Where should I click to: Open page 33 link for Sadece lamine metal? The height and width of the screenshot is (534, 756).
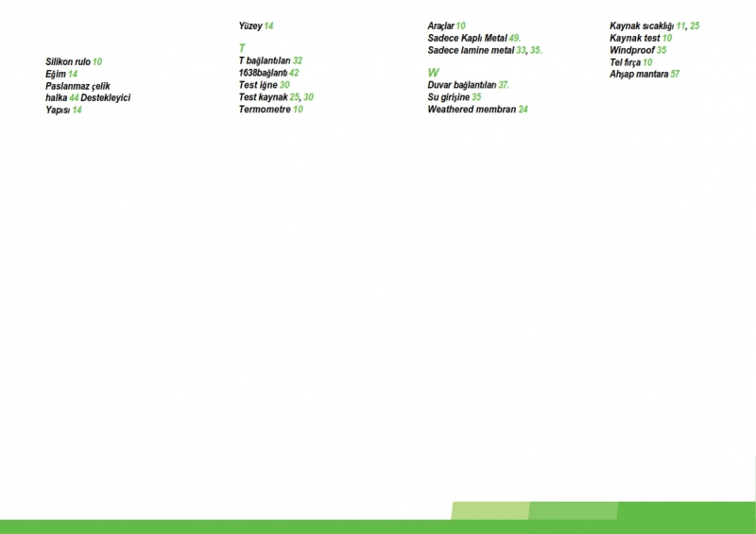click(x=521, y=50)
